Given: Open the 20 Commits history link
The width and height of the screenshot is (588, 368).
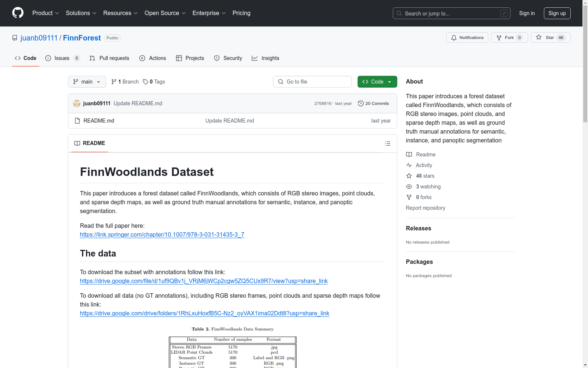Looking at the screenshot, I should 373,103.
